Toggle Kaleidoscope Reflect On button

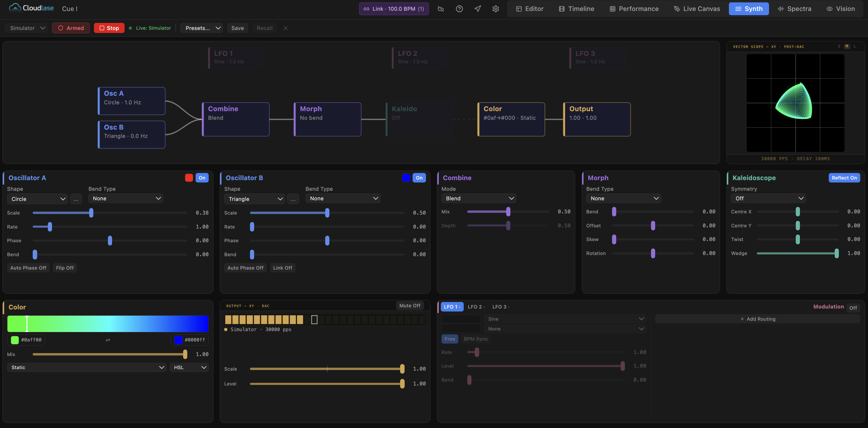(844, 178)
